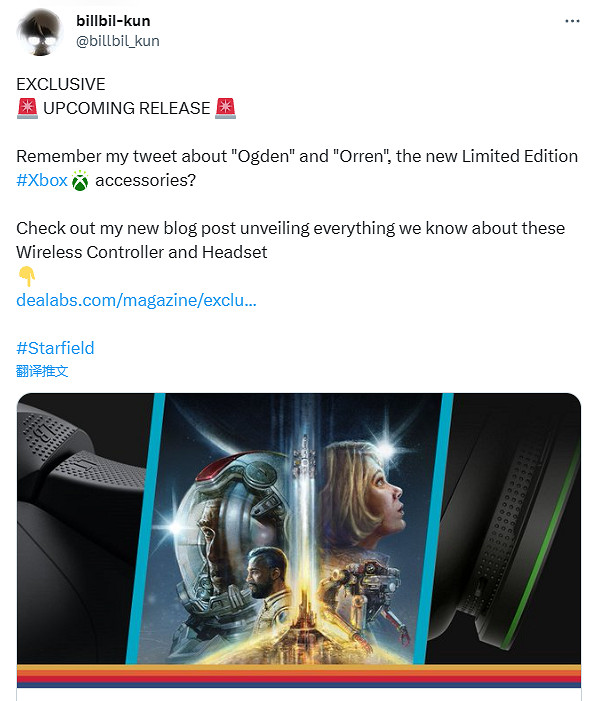Image resolution: width=596 pixels, height=701 pixels.
Task: Open the dealabs.com magazine link
Action: pyautogui.click(x=136, y=300)
